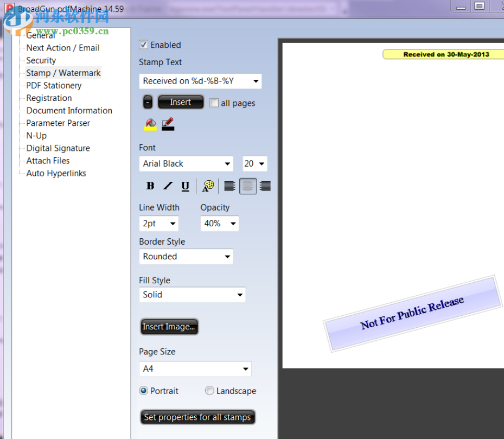Screen dimensions: 504x439
Task: Toggle underline font style
Action: click(x=186, y=186)
